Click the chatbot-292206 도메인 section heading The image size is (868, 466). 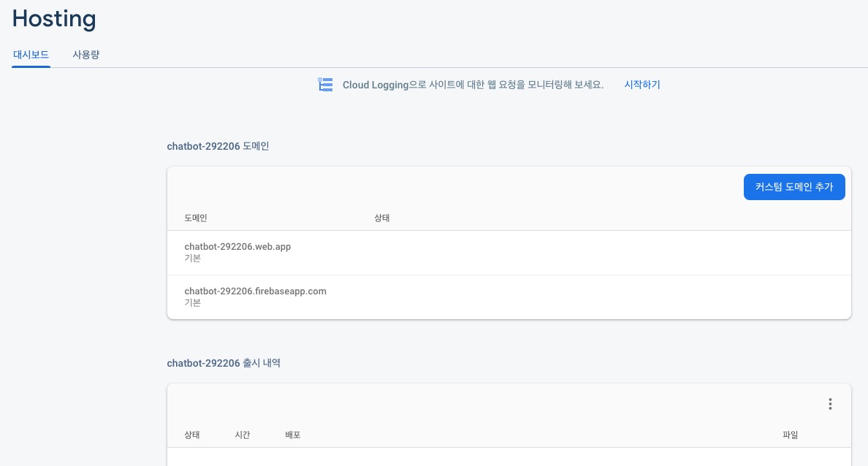(218, 146)
